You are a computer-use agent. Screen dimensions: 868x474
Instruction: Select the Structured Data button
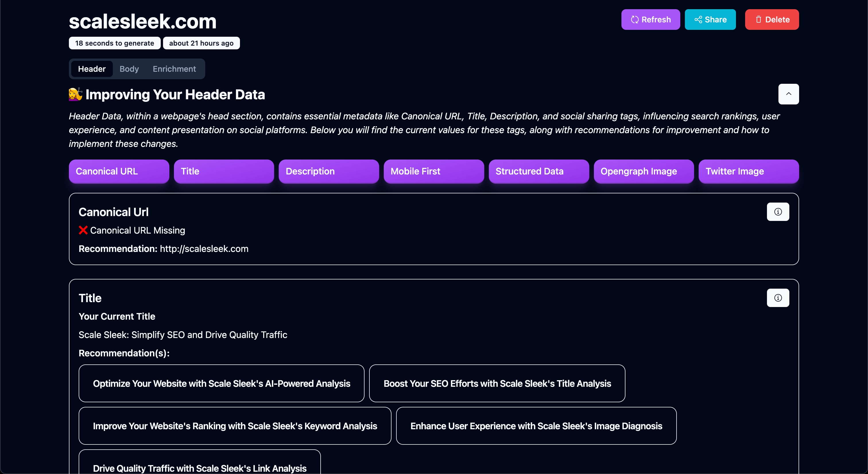tap(538, 171)
